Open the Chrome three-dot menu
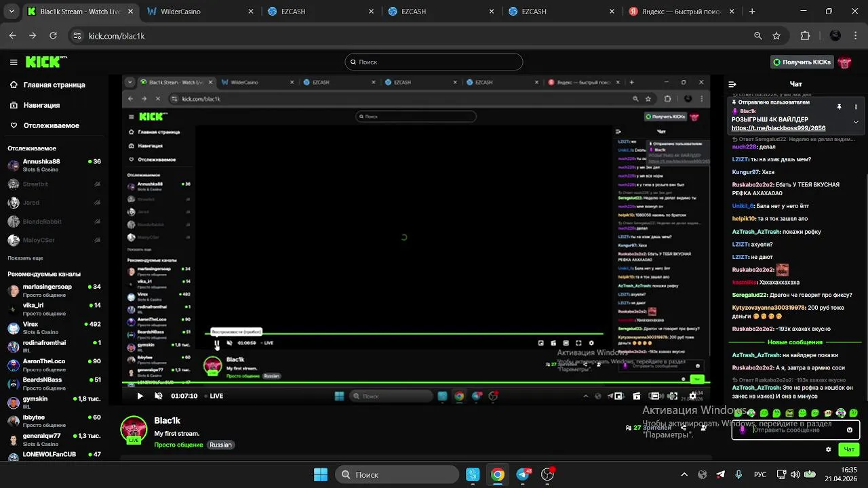868x488 pixels. [856, 36]
